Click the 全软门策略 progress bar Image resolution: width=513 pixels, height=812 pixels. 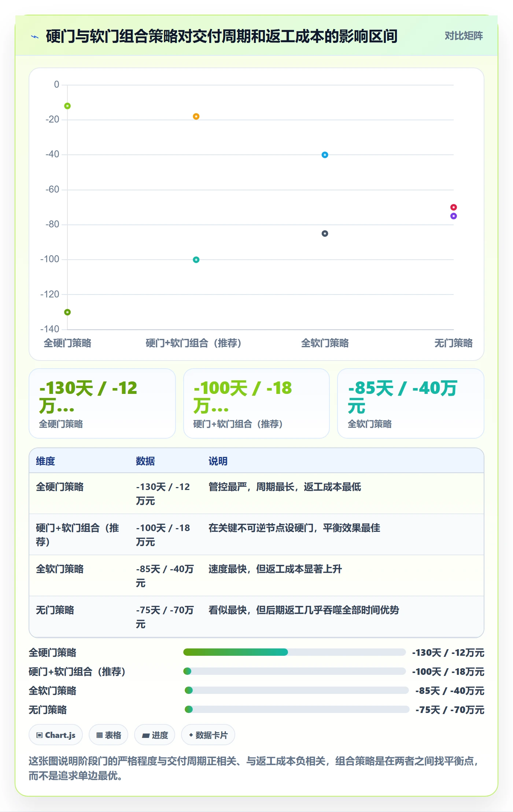coord(297,690)
